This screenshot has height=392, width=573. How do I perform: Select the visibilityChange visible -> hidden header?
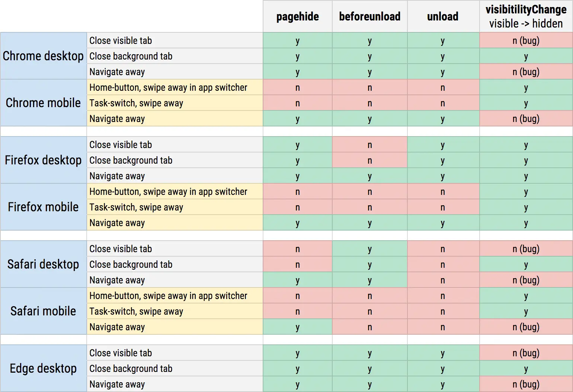pos(526,16)
